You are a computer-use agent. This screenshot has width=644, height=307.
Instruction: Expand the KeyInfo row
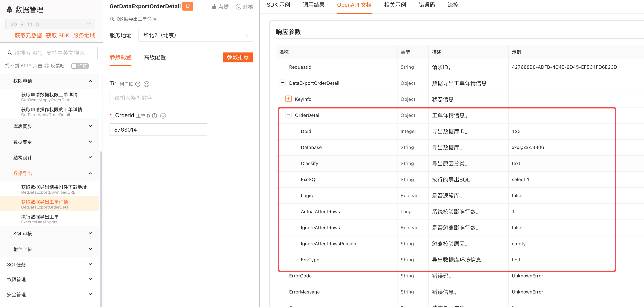tap(288, 99)
